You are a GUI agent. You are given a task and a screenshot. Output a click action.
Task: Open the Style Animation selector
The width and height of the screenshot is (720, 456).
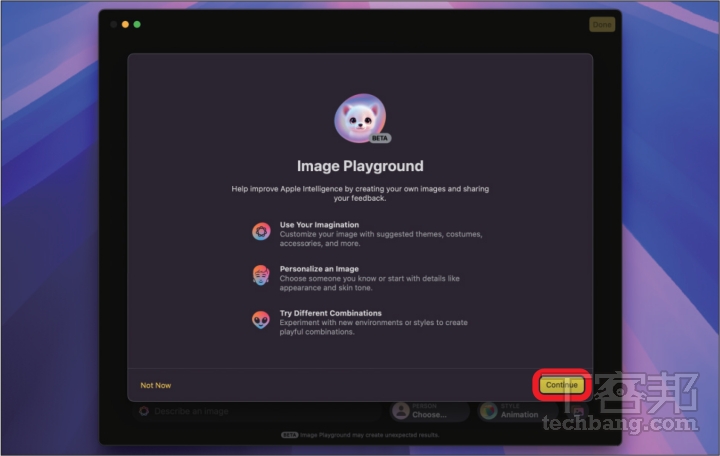click(x=518, y=411)
